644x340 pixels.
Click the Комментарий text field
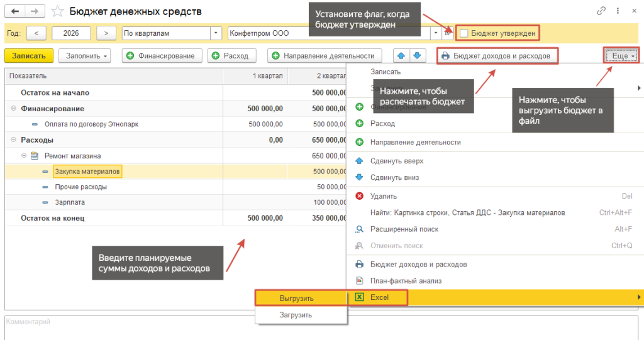click(x=321, y=327)
